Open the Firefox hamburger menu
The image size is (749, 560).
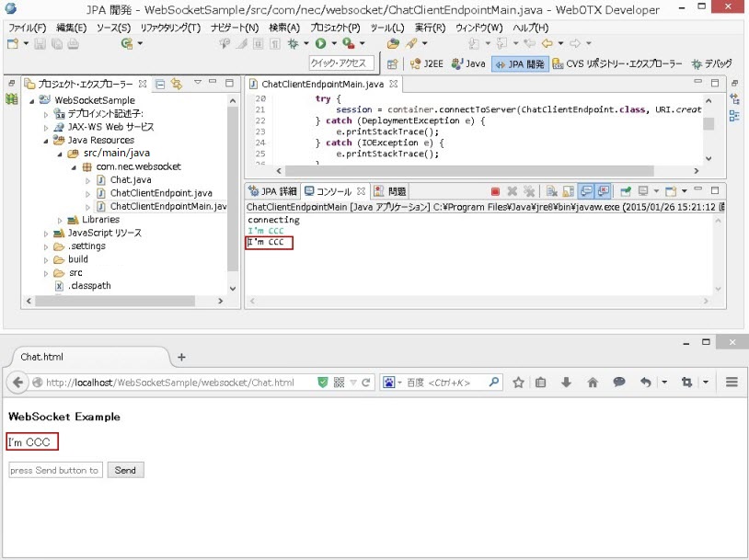(x=732, y=383)
